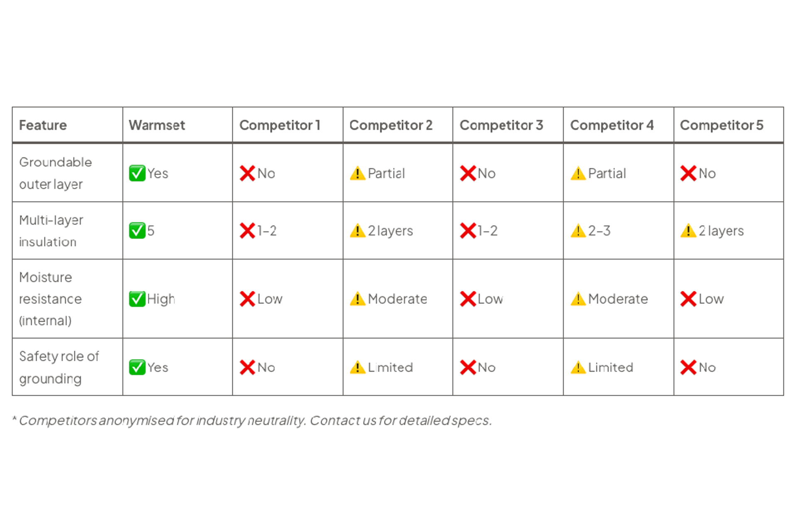This screenshot has height=532, width=798.
Task: Click the warning icon beside Competitor 2 Limited
Action: click(x=357, y=367)
